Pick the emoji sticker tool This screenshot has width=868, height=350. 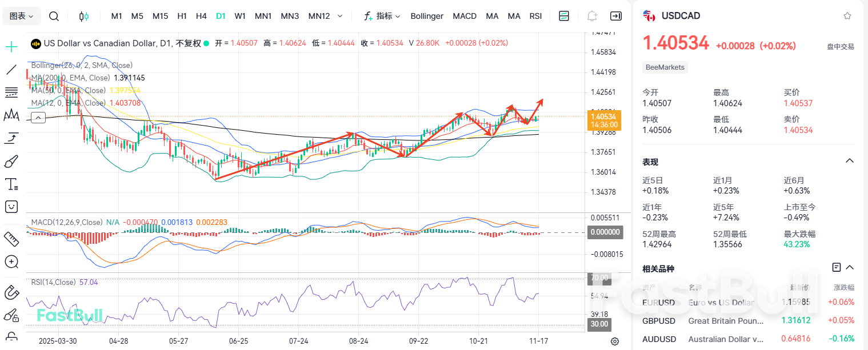11,206
